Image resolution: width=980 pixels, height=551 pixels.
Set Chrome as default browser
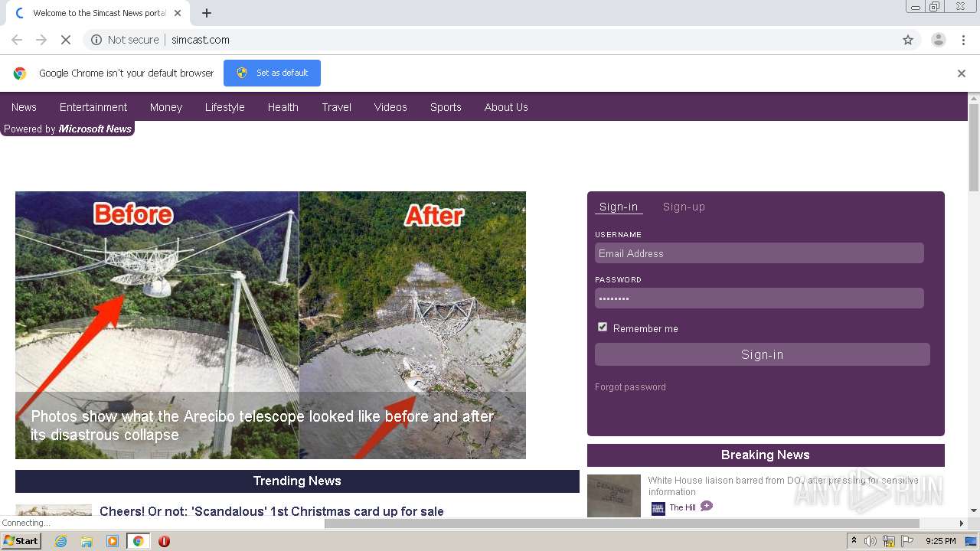272,73
